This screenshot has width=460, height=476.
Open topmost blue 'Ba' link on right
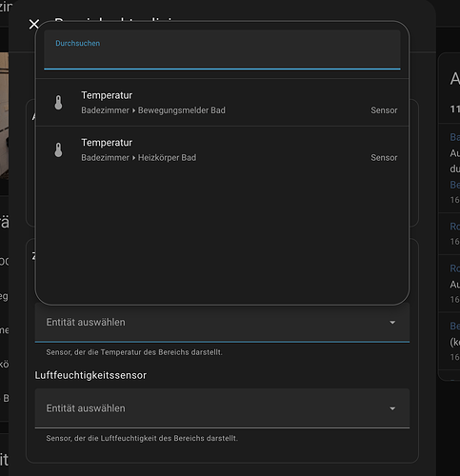pos(454,137)
